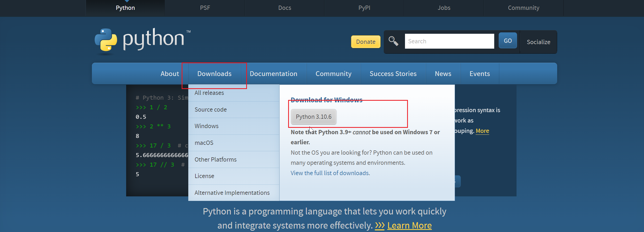Follow the Learn More link
The image size is (644, 232).
click(409, 225)
